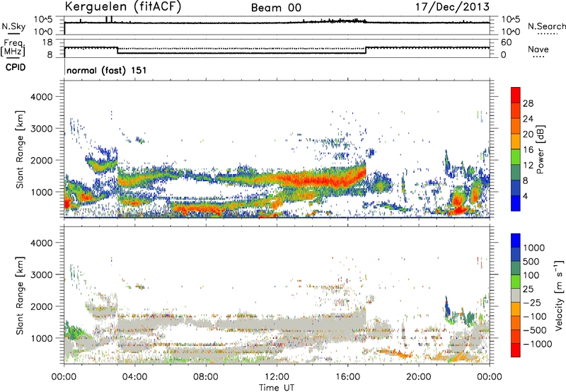Click the 'Nave' legend label
Image resolution: width=566 pixels, height=392 pixels.
538,50
